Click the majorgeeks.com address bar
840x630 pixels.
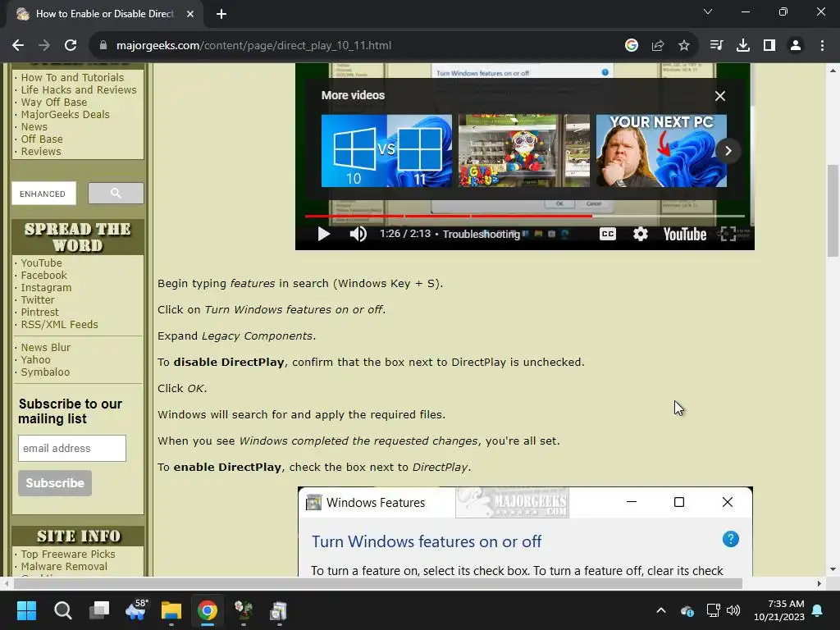tap(253, 46)
